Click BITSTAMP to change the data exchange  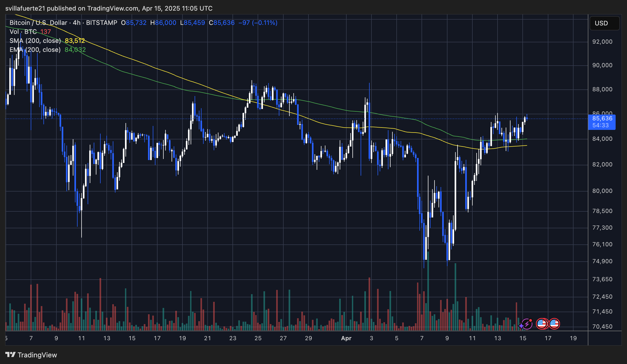[x=101, y=23]
